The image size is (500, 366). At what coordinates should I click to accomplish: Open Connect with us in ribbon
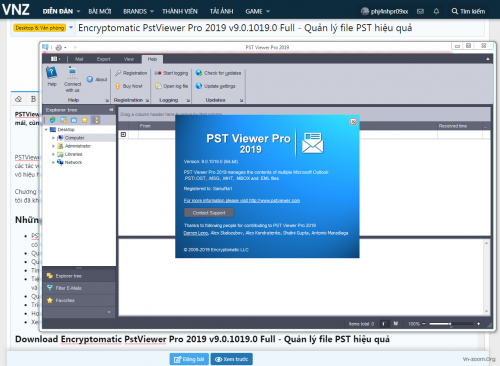[72, 79]
